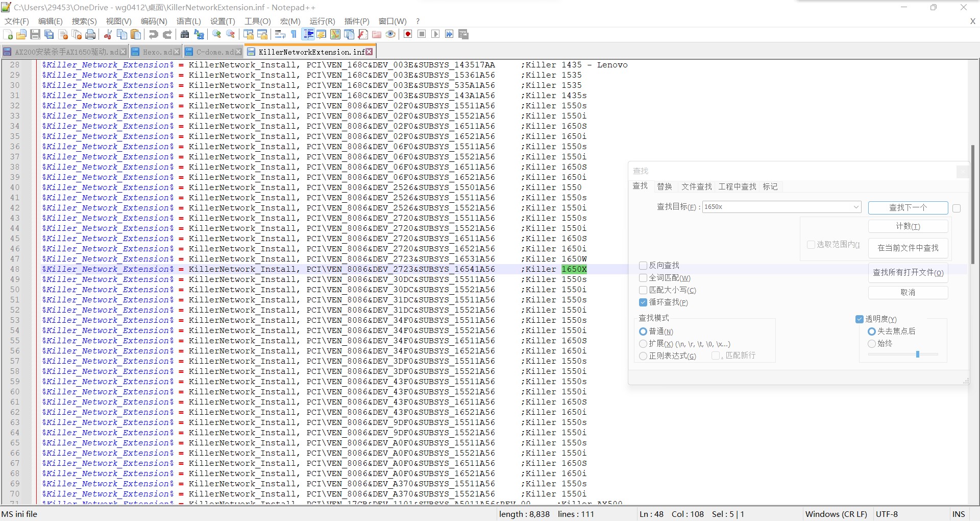980x521 pixels.
Task: Open the Function List panel icon
Action: tap(363, 34)
